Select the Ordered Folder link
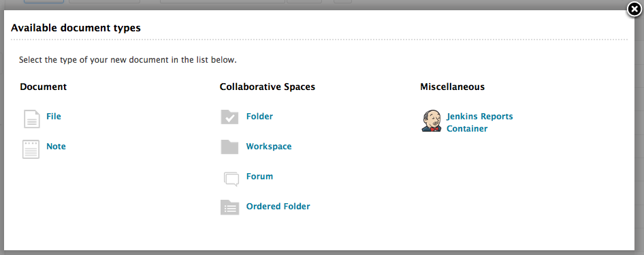The width and height of the screenshot is (644, 255). [278, 207]
